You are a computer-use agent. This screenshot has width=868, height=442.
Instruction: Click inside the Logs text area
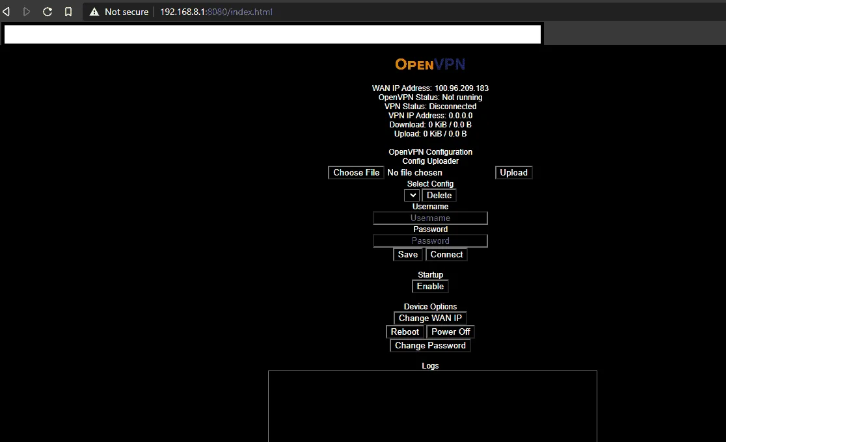(x=433, y=406)
